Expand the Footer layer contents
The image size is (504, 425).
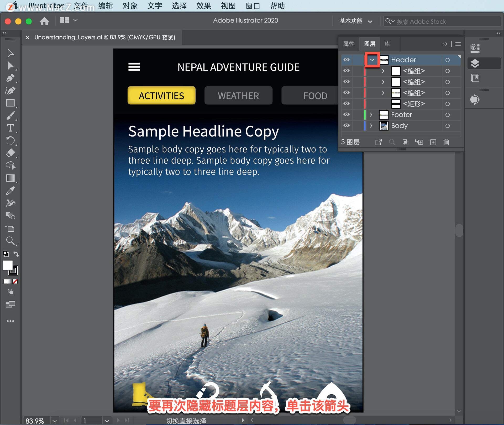pos(371,115)
